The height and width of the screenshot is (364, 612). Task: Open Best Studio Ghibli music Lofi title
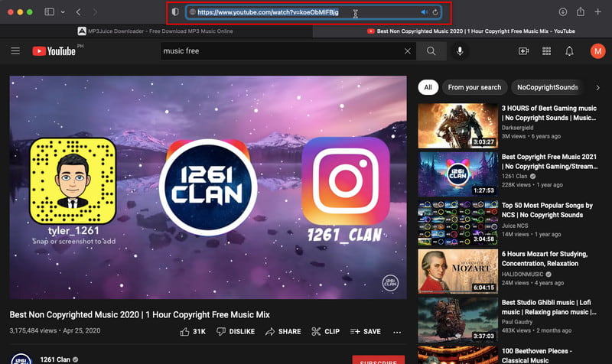tap(549, 307)
